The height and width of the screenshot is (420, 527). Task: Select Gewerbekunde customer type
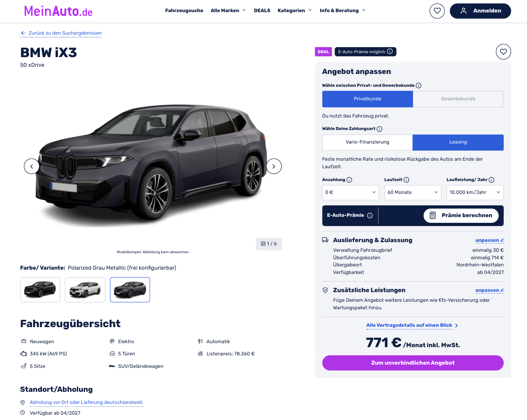coord(458,99)
